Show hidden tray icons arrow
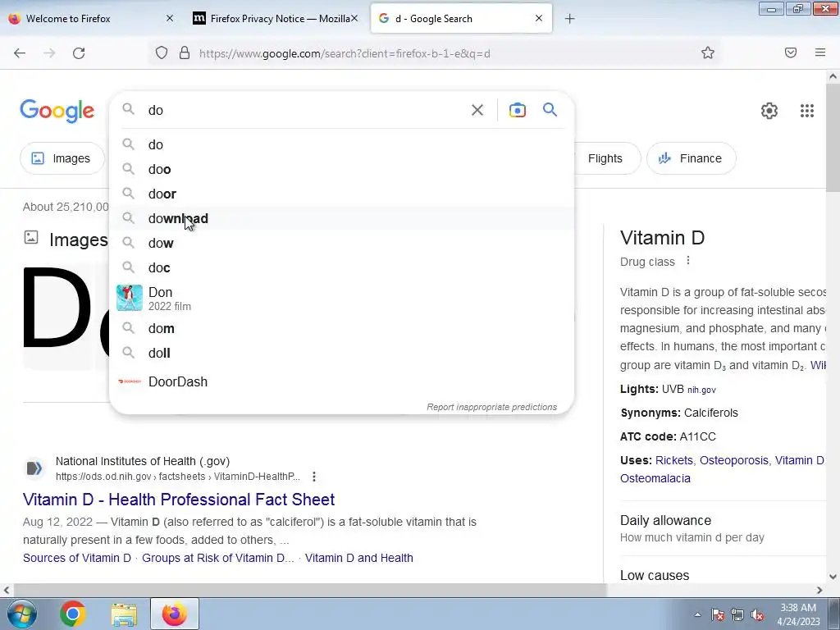Viewport: 840px width, 630px height. tap(697, 615)
